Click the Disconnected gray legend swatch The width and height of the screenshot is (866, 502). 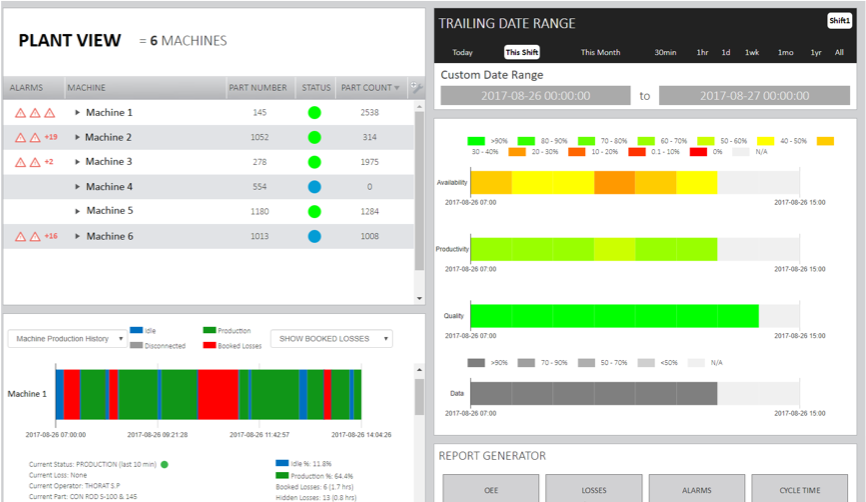coord(136,345)
